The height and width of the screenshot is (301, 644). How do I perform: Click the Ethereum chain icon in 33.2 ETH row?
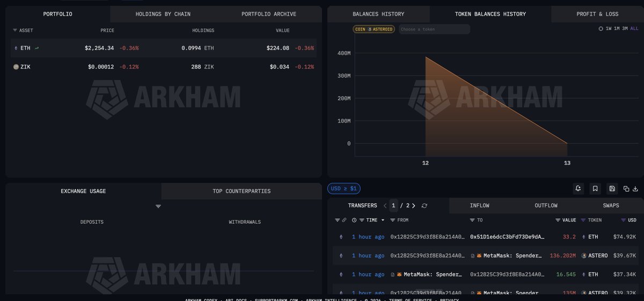click(340, 237)
